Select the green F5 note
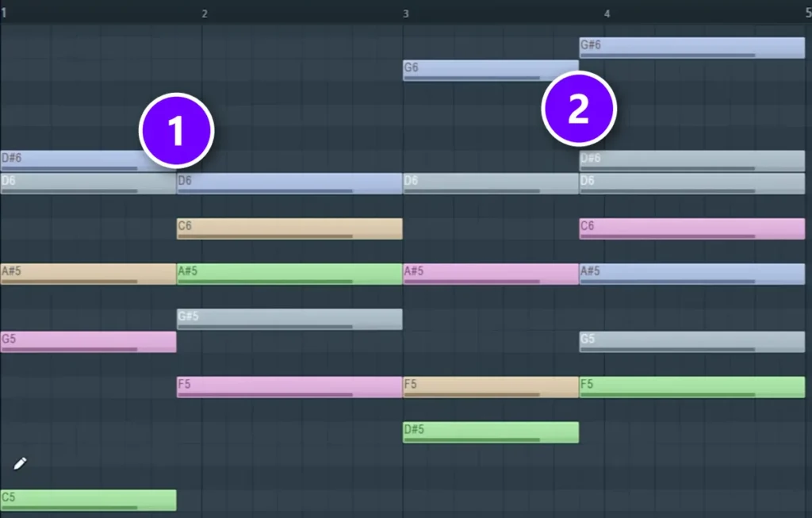The height and width of the screenshot is (518, 812). coord(691,387)
